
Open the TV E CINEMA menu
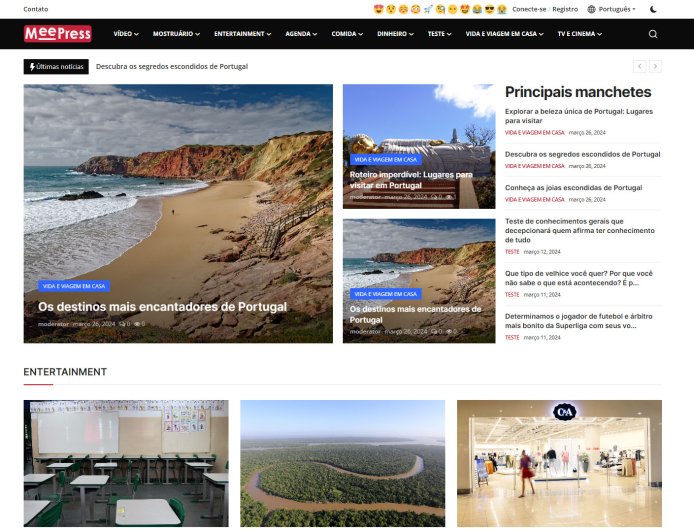click(579, 34)
